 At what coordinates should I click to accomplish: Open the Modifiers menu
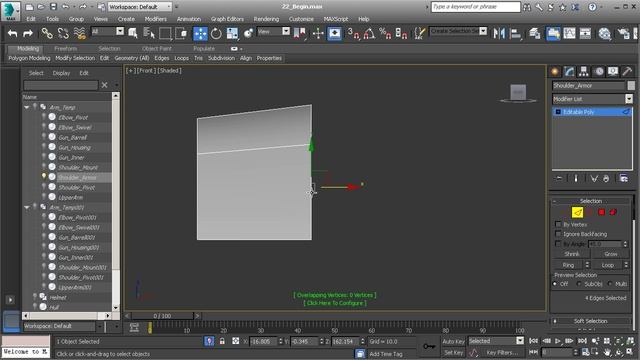coord(156,19)
